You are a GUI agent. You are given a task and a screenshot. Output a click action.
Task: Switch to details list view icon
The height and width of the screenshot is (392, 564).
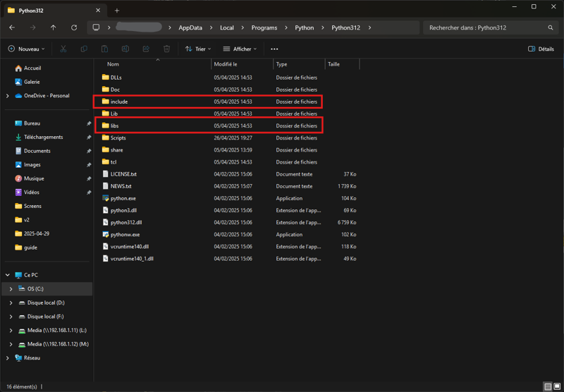(x=548, y=386)
